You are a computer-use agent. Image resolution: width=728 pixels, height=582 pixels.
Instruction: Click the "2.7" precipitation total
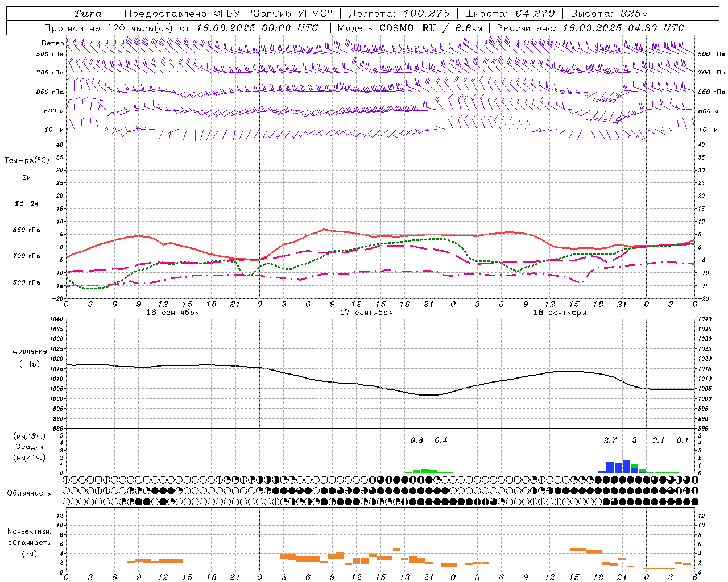[x=610, y=440]
